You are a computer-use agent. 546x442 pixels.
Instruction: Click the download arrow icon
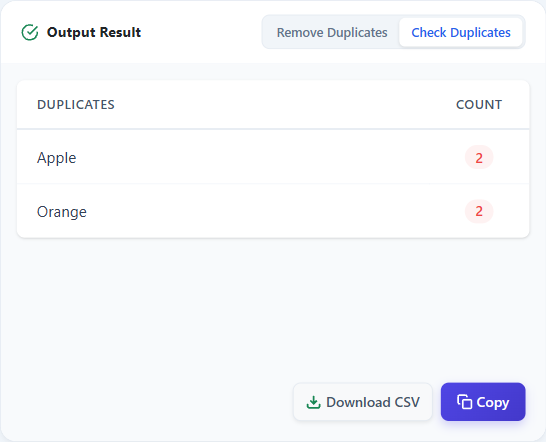click(x=313, y=402)
